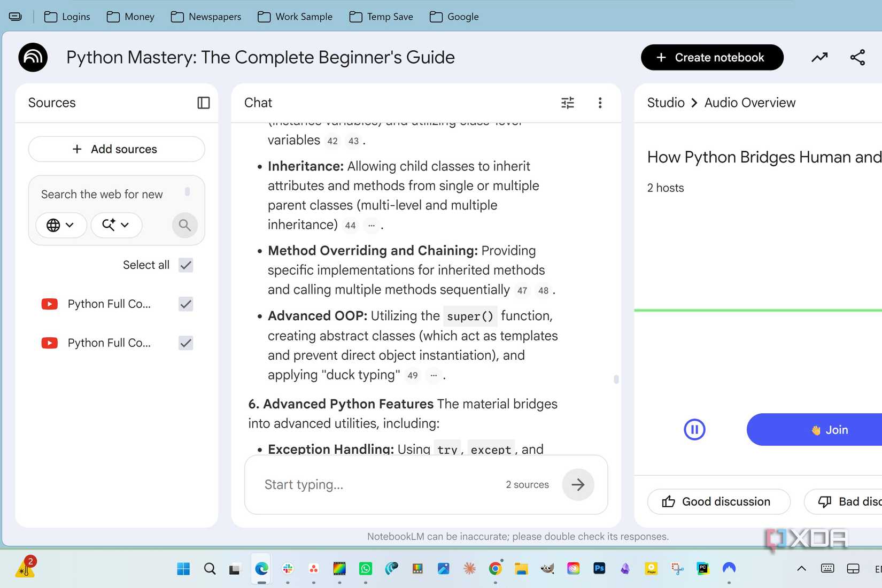This screenshot has height=588, width=882.
Task: Open Obsidian from the taskbar
Action: (x=625, y=569)
